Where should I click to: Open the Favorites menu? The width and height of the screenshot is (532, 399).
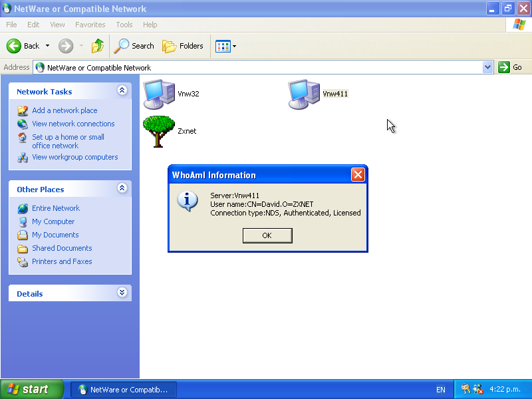[90, 25]
